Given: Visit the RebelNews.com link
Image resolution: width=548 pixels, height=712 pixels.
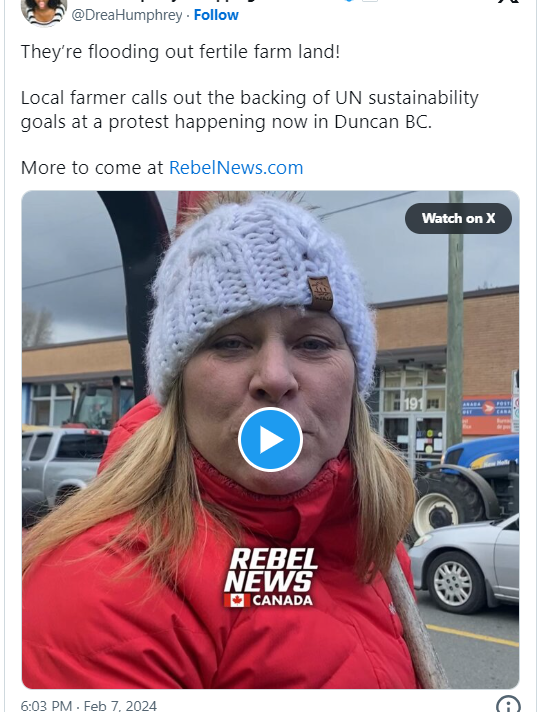Looking at the screenshot, I should (x=236, y=168).
